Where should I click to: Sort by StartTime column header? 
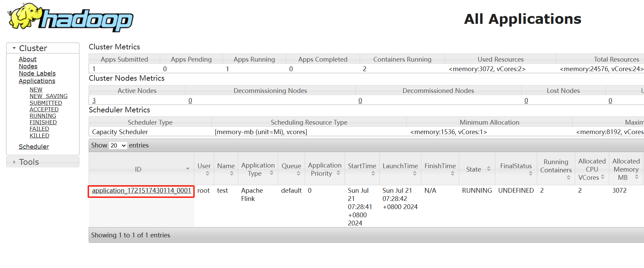pos(362,169)
